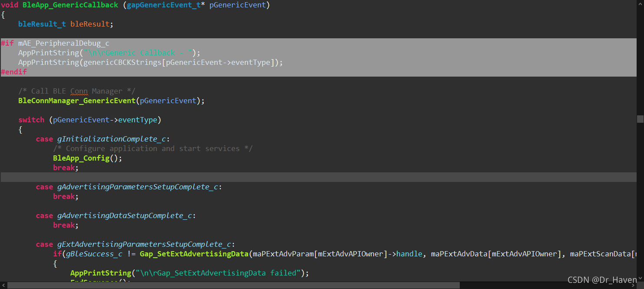Click eventType in the switch statement

coord(137,120)
